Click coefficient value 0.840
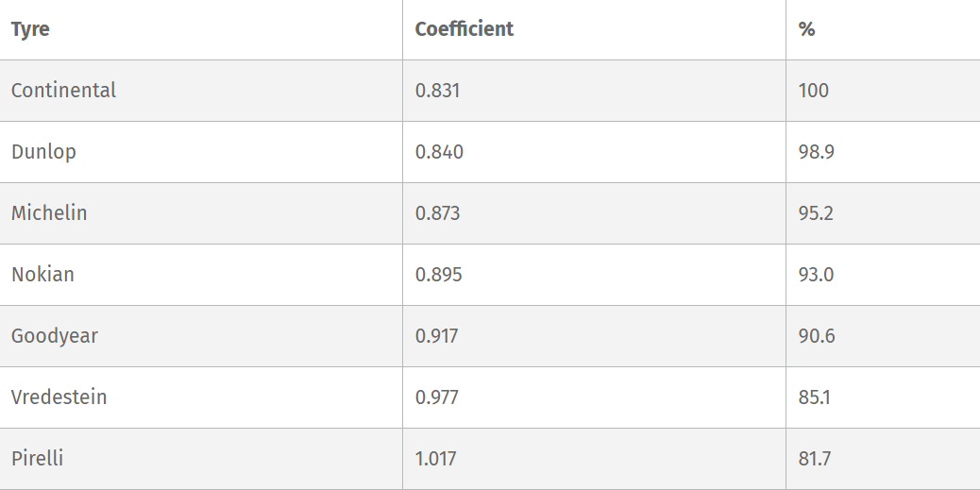 [439, 152]
